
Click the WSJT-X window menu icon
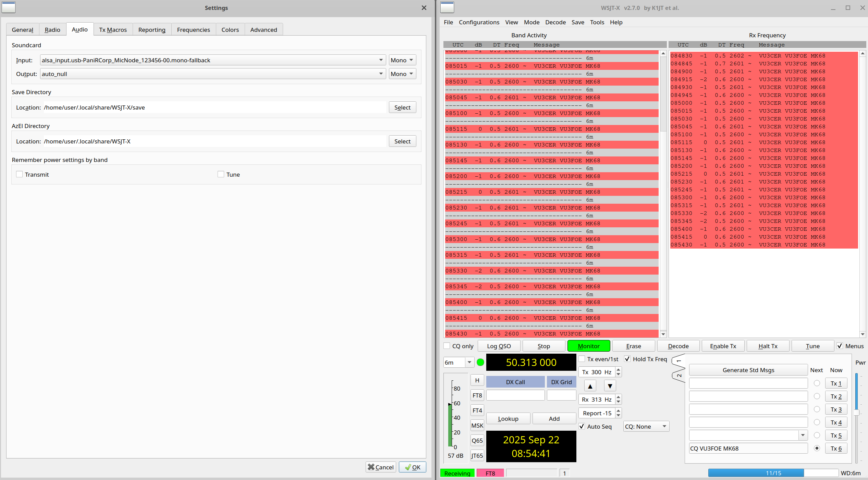(x=447, y=7)
